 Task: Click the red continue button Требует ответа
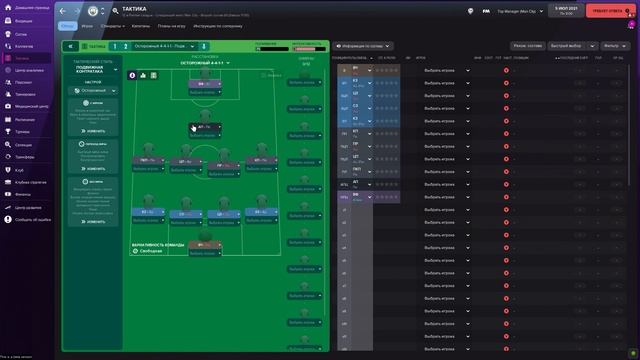pos(610,11)
